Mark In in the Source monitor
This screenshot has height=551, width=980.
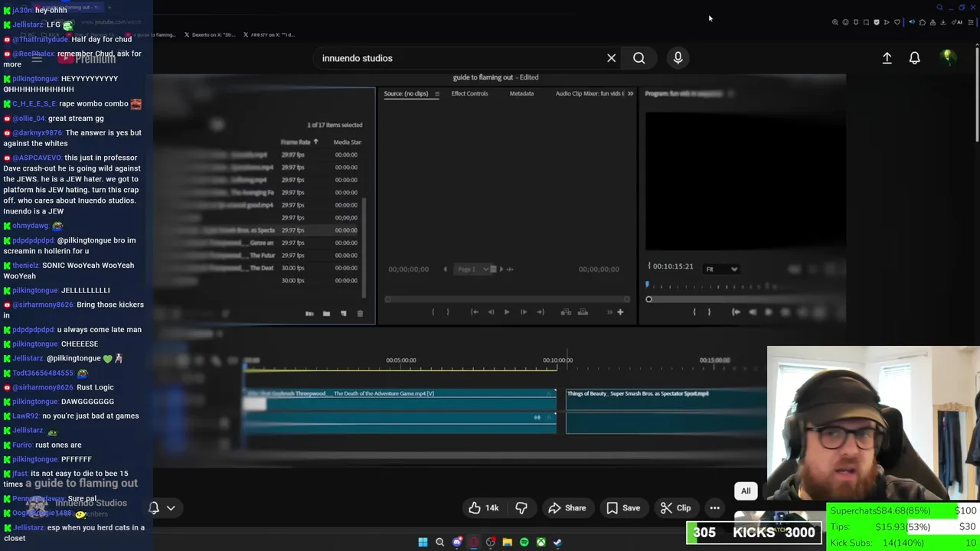tap(433, 311)
